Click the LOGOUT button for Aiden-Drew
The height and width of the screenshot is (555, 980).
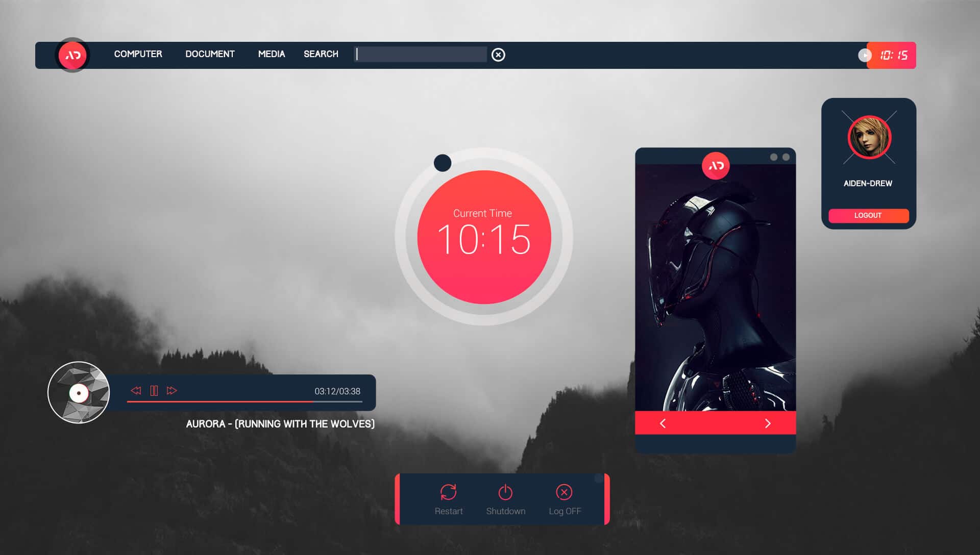tap(868, 215)
